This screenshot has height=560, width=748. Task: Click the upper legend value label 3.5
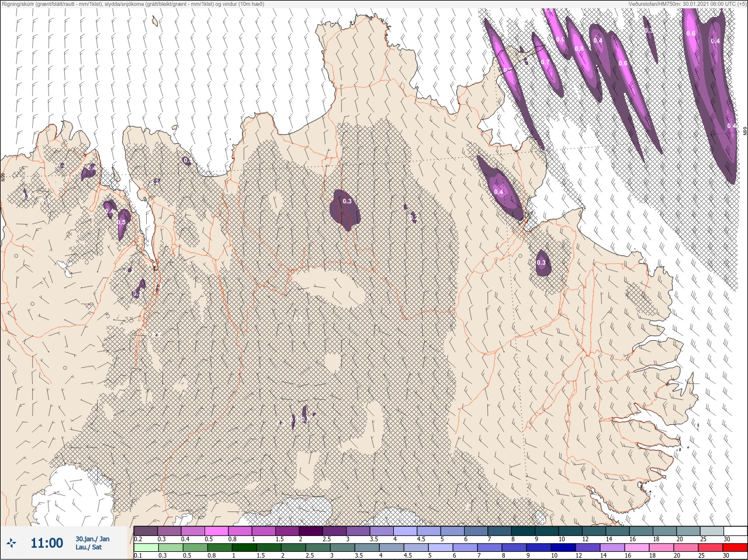click(x=374, y=539)
